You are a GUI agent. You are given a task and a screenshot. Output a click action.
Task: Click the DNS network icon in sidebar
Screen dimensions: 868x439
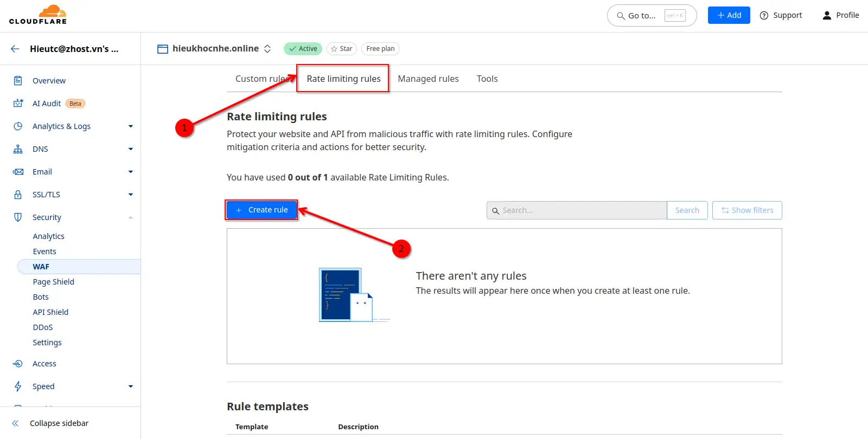[18, 149]
